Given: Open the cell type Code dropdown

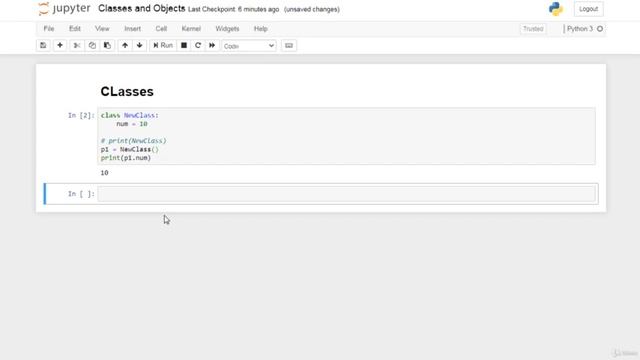Looking at the screenshot, I should coord(249,46).
